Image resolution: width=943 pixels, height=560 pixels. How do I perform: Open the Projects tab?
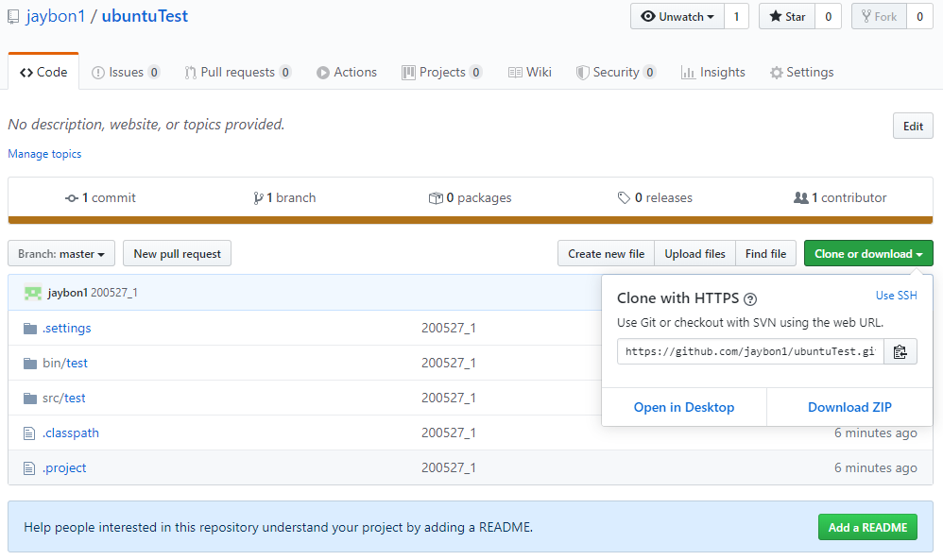point(442,72)
